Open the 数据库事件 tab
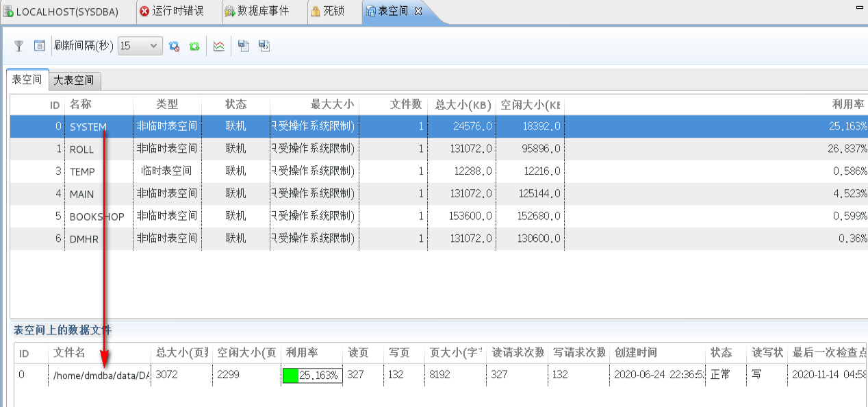Image resolution: width=868 pixels, height=407 pixels. [264, 11]
